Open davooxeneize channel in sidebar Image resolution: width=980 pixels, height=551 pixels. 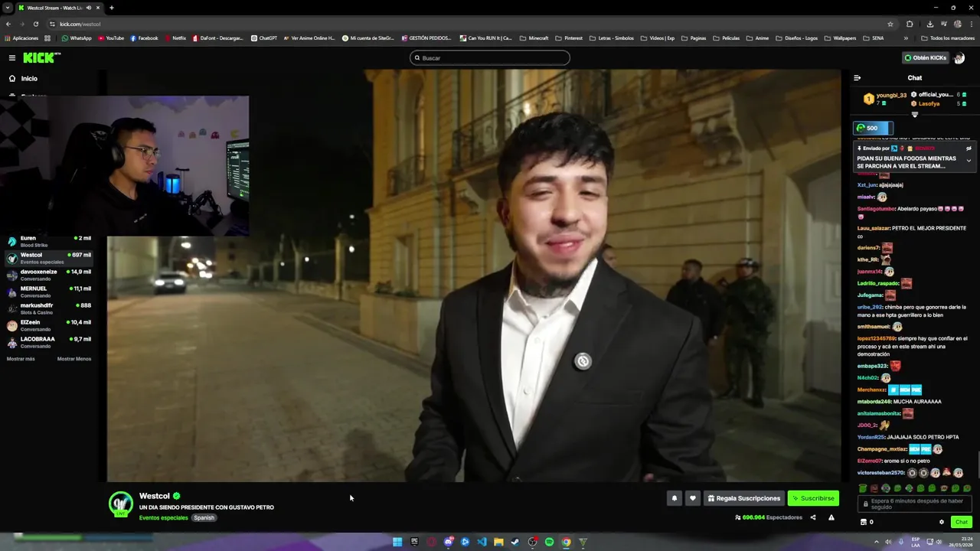coord(48,275)
